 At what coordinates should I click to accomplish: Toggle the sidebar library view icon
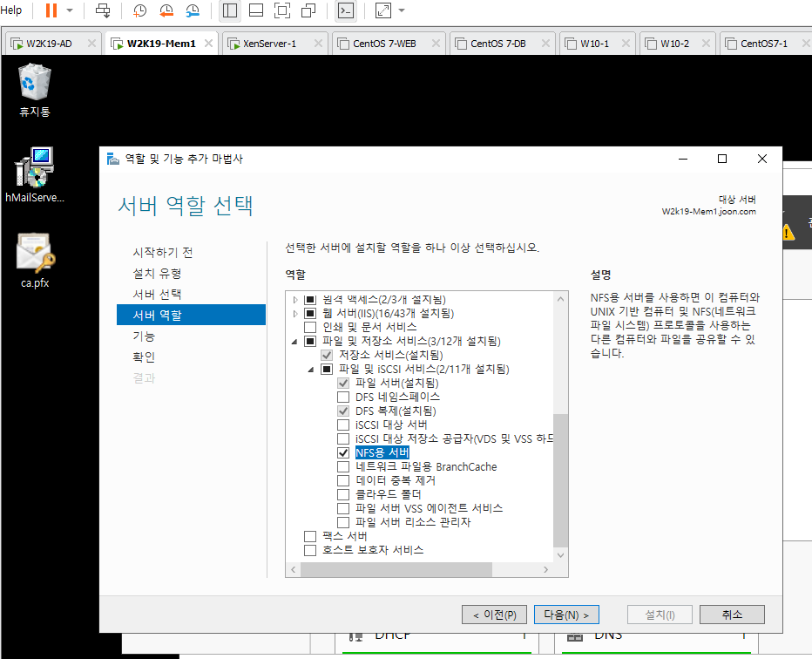[230, 10]
